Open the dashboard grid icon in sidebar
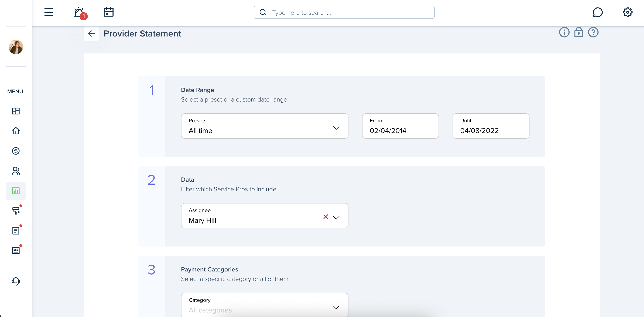Screen dimensions: 644x317 (x=16, y=111)
